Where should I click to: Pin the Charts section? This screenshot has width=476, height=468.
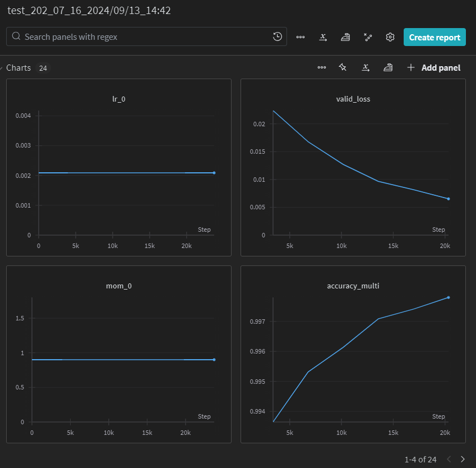click(x=343, y=67)
